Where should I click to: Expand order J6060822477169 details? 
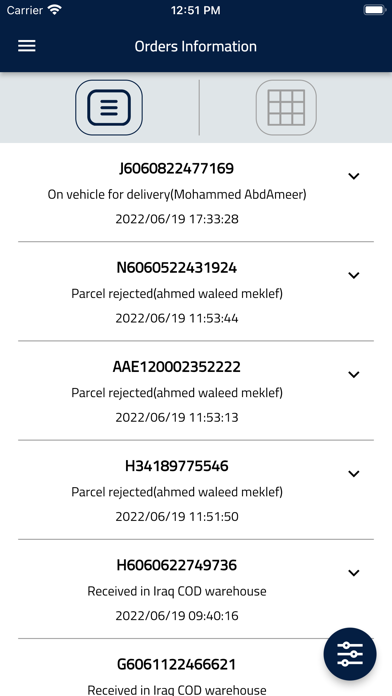(x=353, y=176)
